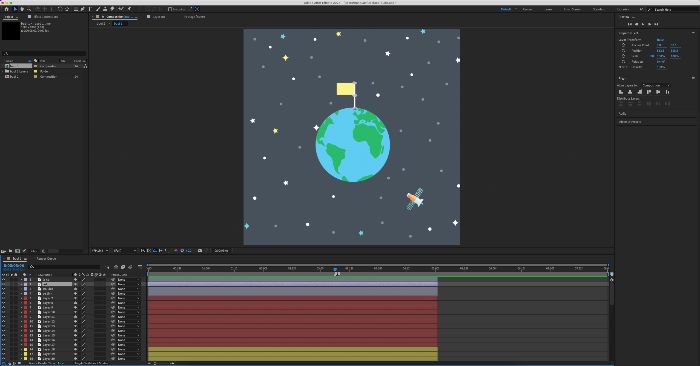This screenshot has width=700, height=366.
Task: Jump to first frame in Preview panel
Action: 629,24
